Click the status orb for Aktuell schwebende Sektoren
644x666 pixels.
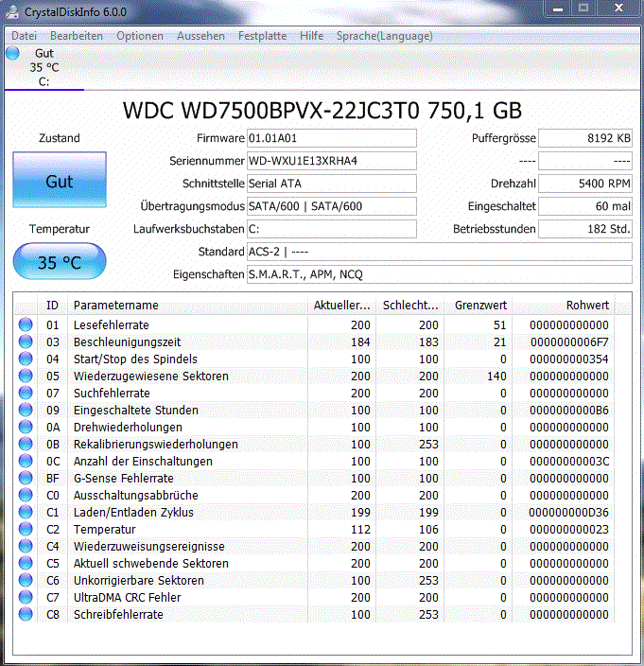point(26,563)
